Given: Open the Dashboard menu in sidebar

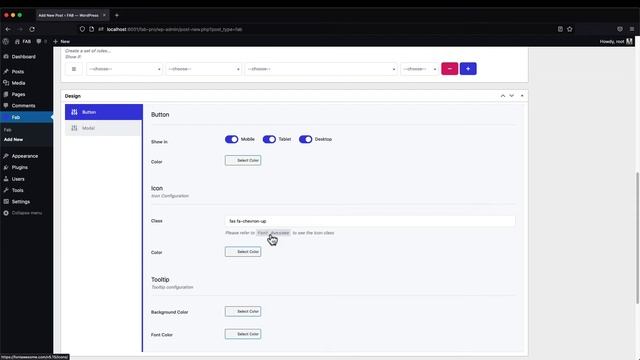Looking at the screenshot, I should (x=23, y=57).
